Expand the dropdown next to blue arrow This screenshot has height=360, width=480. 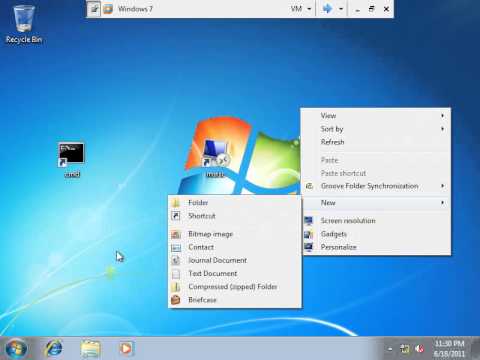pos(341,9)
